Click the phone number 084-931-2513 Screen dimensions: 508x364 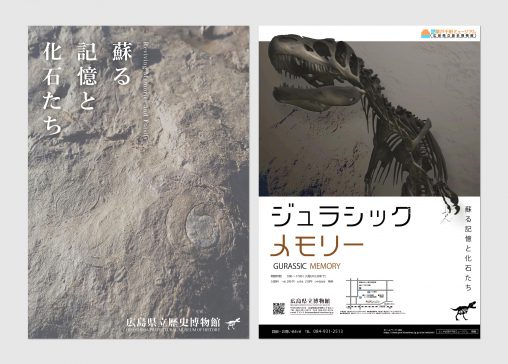pos(328,331)
